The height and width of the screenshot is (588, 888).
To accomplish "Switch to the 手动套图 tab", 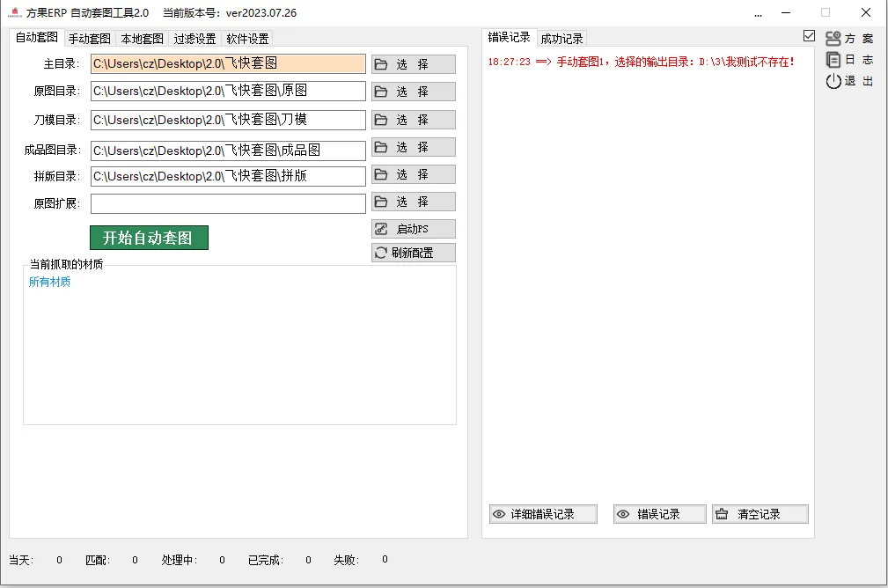I will [90, 39].
